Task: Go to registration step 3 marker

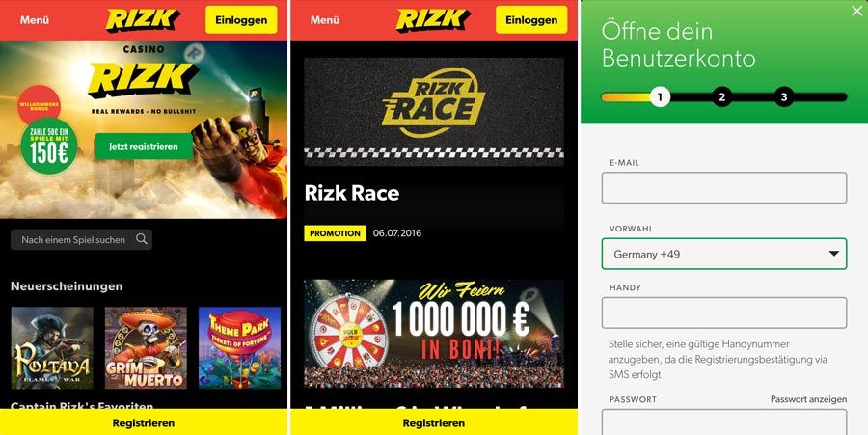Action: tap(784, 97)
